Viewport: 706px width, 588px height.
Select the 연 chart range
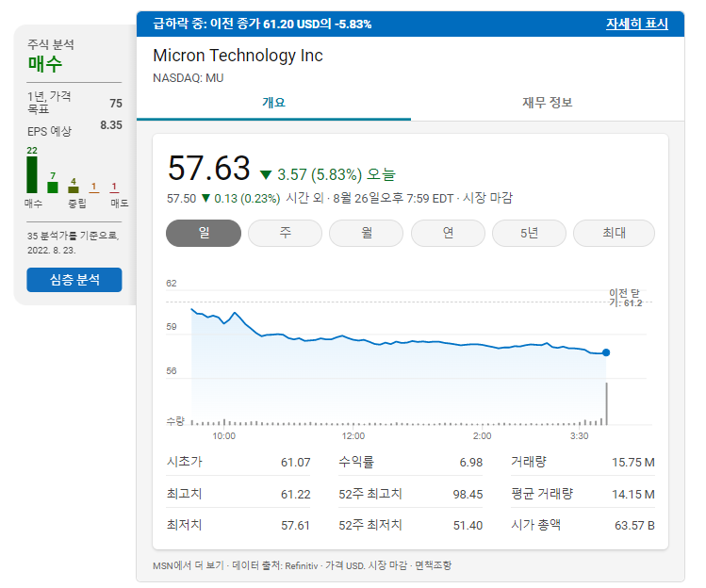[x=448, y=233]
